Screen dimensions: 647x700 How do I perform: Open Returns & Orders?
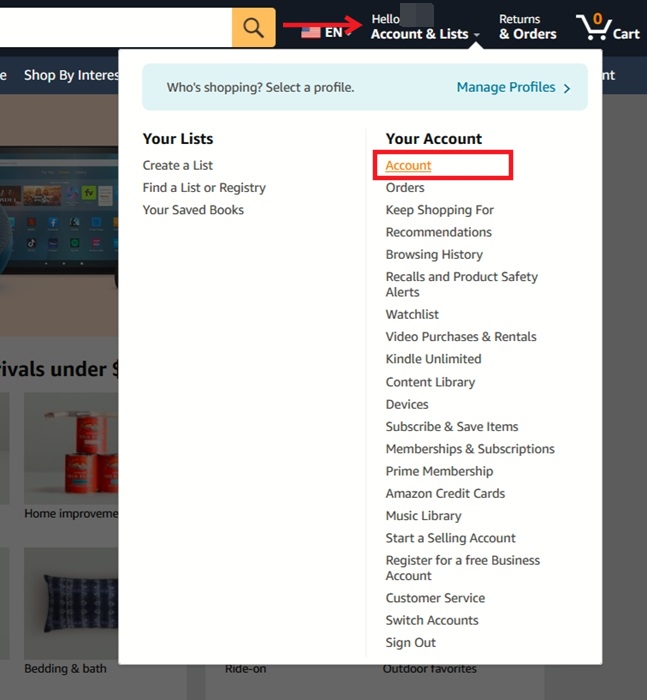527,27
